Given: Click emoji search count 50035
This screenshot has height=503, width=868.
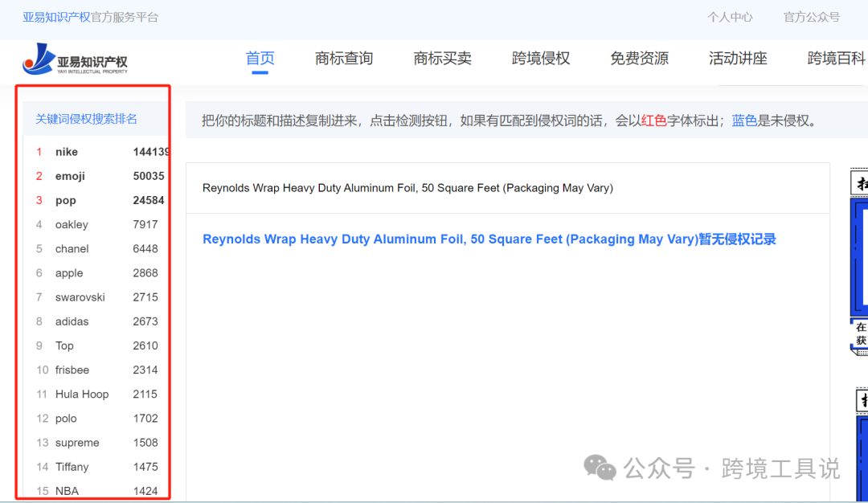Looking at the screenshot, I should (149, 176).
